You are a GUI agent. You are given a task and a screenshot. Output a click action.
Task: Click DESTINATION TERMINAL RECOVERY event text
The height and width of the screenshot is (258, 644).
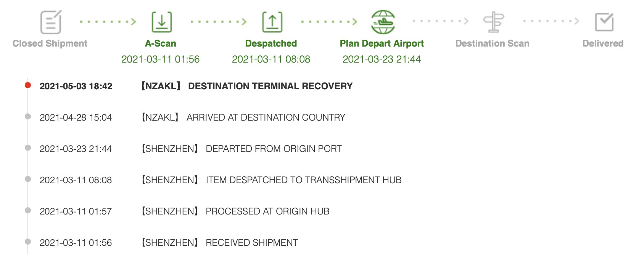270,86
